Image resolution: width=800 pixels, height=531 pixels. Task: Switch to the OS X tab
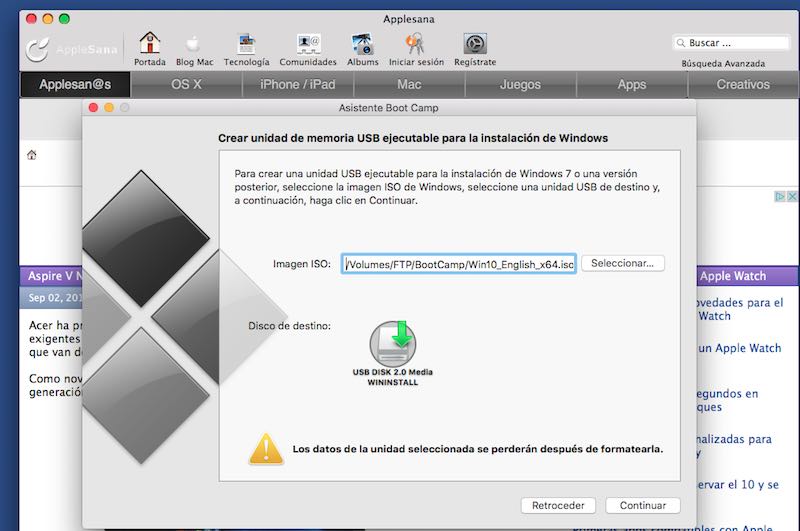(x=186, y=84)
